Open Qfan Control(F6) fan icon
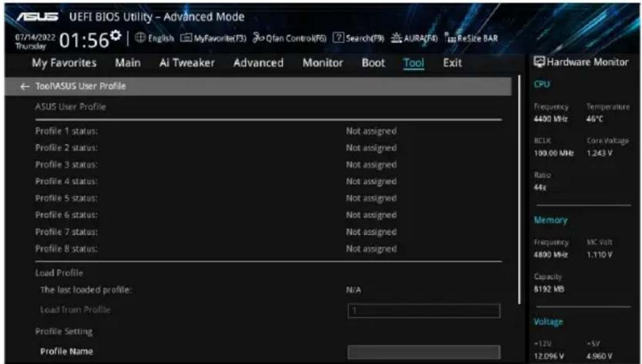 [258, 38]
